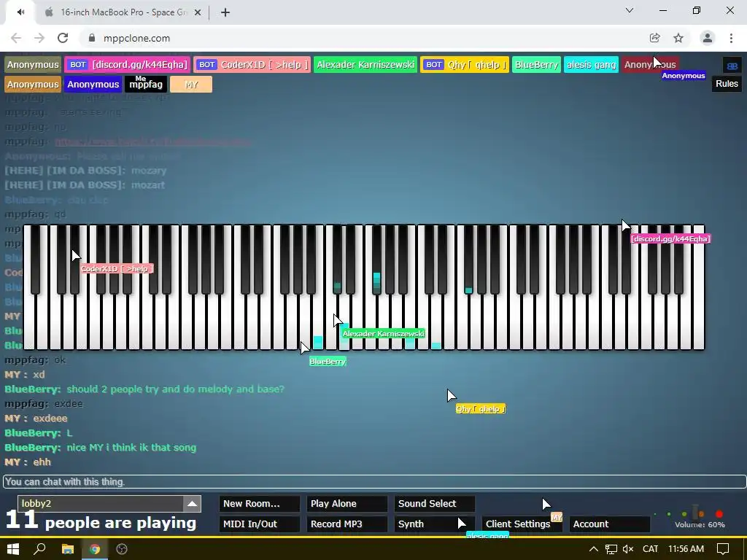Open Sound Select
The image size is (747, 560).
coord(434,504)
